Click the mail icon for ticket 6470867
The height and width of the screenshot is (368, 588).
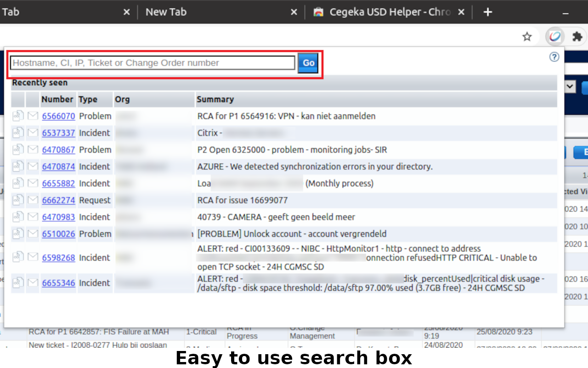33,149
